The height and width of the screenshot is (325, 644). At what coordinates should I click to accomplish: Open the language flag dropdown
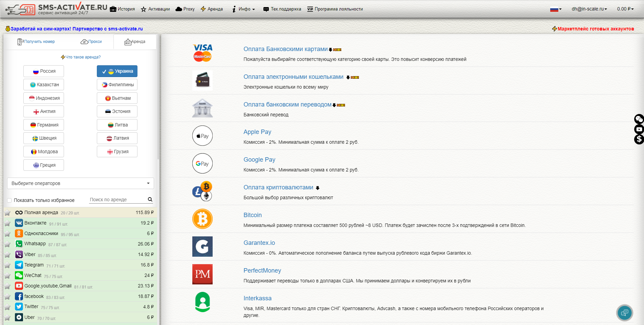[x=556, y=9]
